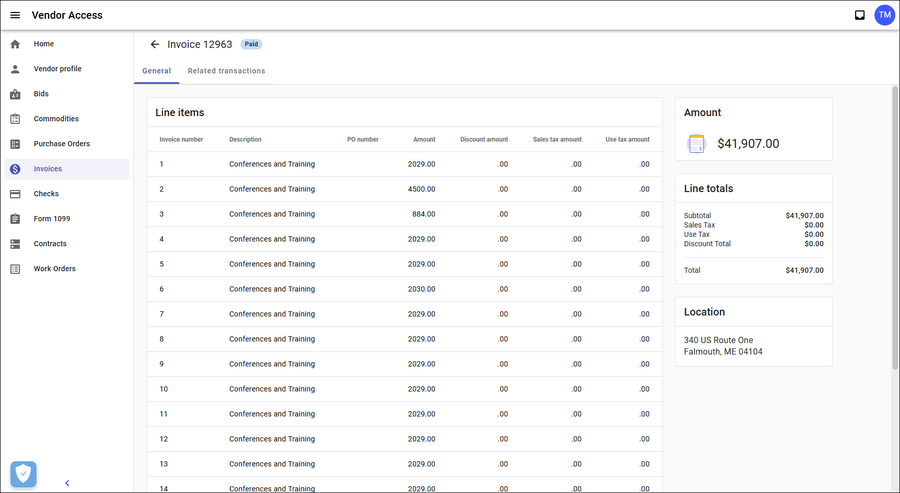Select line item row 1 number
This screenshot has height=493, width=900.
coord(161,164)
